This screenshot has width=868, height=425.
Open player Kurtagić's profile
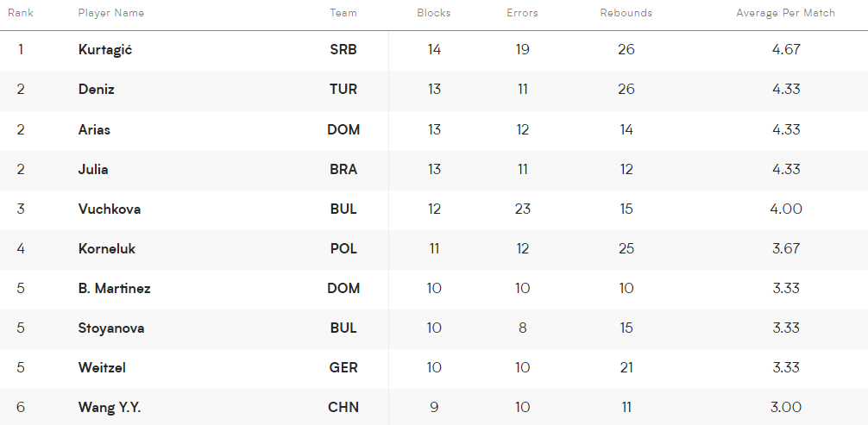[x=105, y=50]
